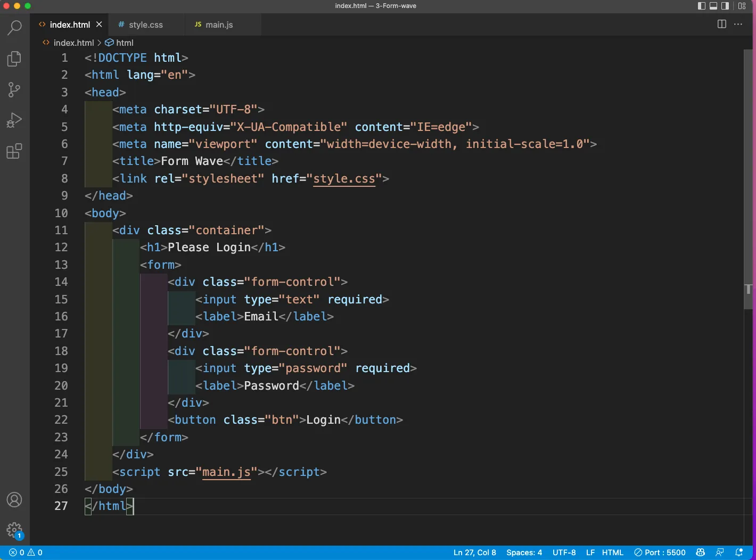Open the Manage gear settings menu
Image resolution: width=756 pixels, height=560 pixels.
(x=14, y=530)
